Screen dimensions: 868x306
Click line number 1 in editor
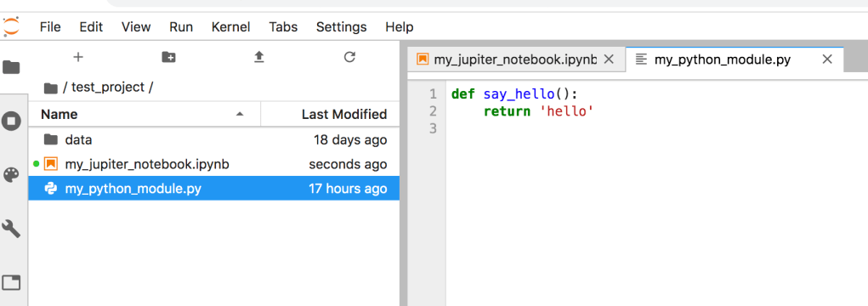433,94
